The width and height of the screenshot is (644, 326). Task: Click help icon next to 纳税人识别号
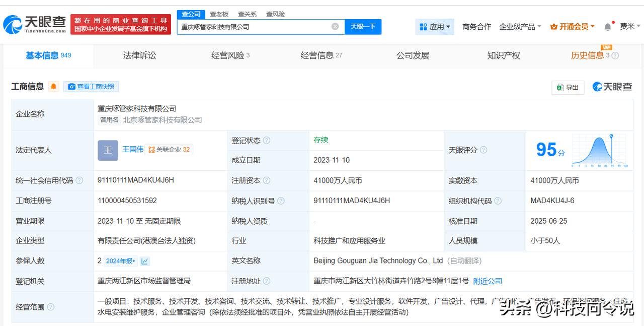281,201
